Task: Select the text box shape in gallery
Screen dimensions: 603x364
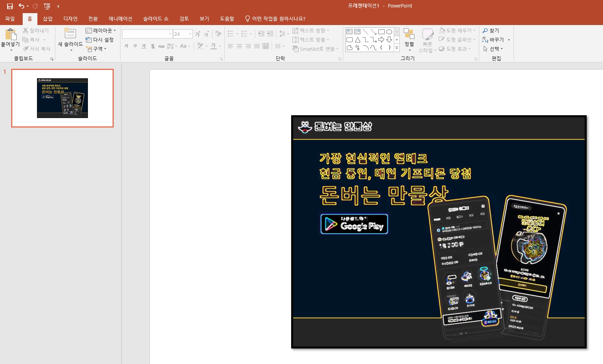Action: [x=349, y=32]
